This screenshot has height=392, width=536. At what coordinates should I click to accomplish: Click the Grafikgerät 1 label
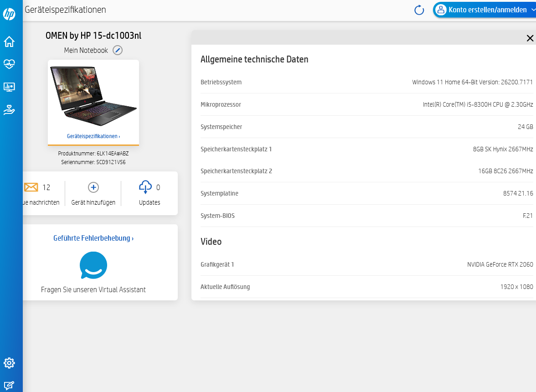(x=217, y=264)
